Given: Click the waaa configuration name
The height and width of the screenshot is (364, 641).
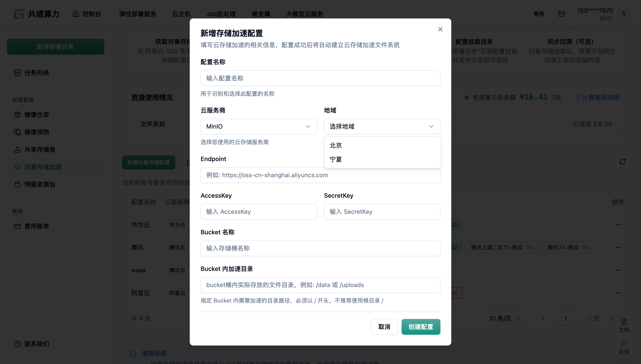Looking at the screenshot, I should click(138, 270).
